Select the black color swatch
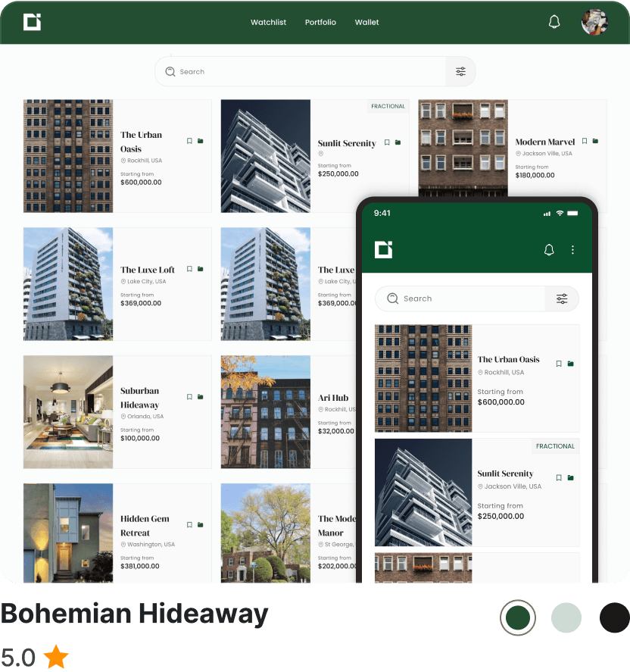Screen dimensions: 630x672 [614, 617]
